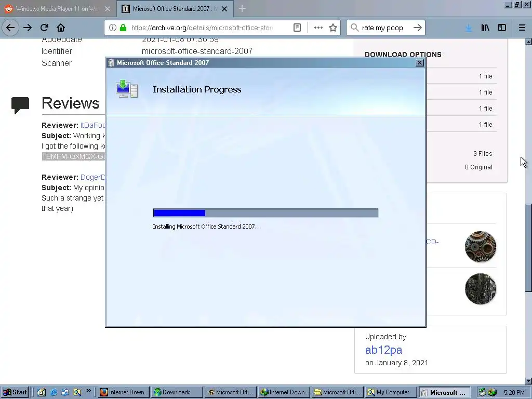The height and width of the screenshot is (399, 532).
Task: Close the Microsoft Office Standard 2007 tab
Action: coord(224,9)
